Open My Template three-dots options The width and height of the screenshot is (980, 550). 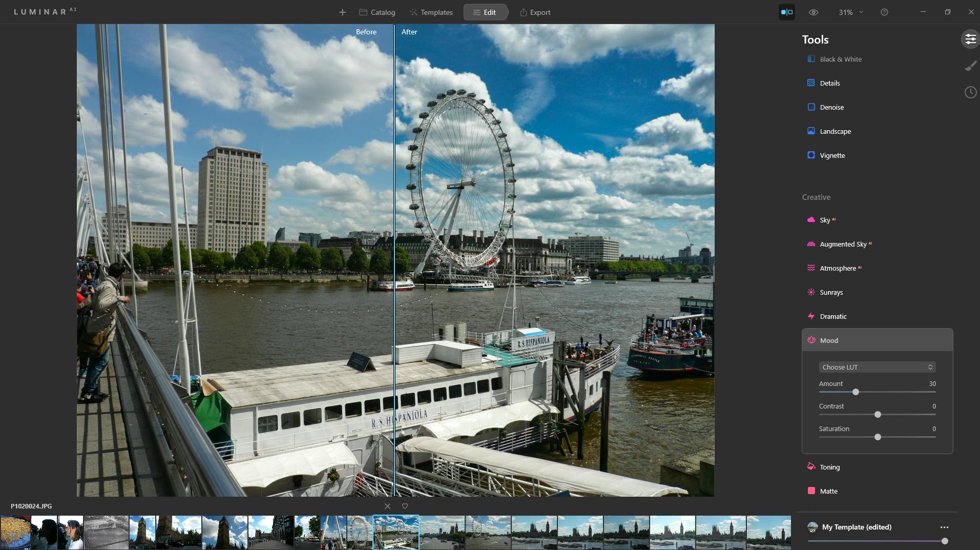944,527
